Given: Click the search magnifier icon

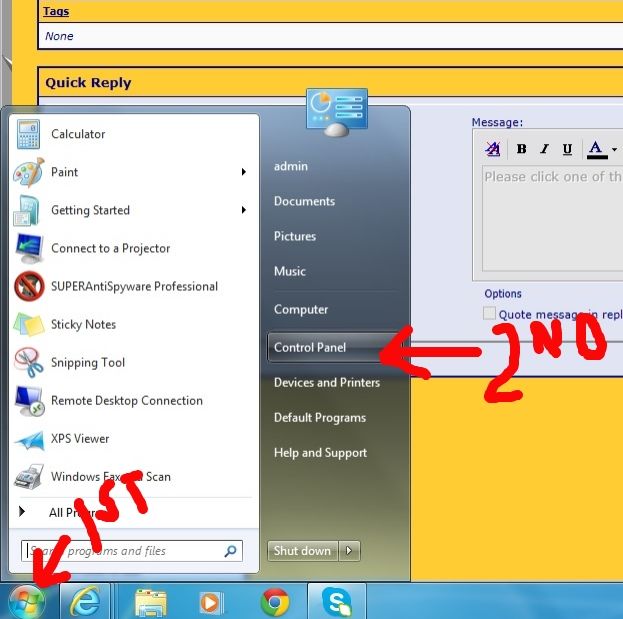Looking at the screenshot, I should click(230, 551).
